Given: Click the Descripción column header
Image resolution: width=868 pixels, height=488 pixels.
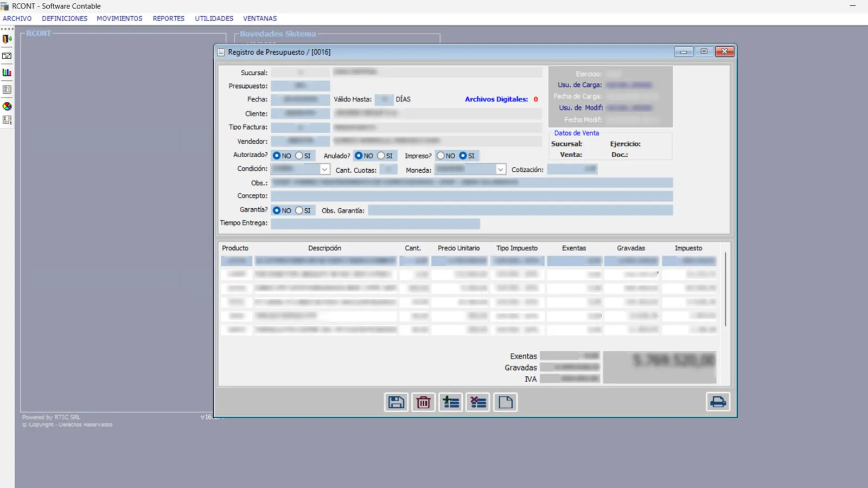Looking at the screenshot, I should tap(324, 248).
